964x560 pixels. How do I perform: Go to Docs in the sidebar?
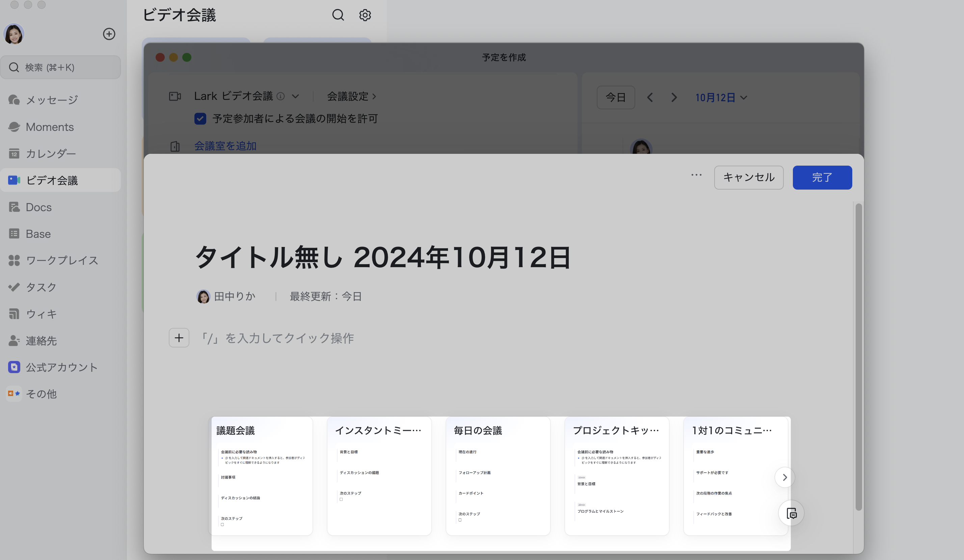[x=38, y=207]
